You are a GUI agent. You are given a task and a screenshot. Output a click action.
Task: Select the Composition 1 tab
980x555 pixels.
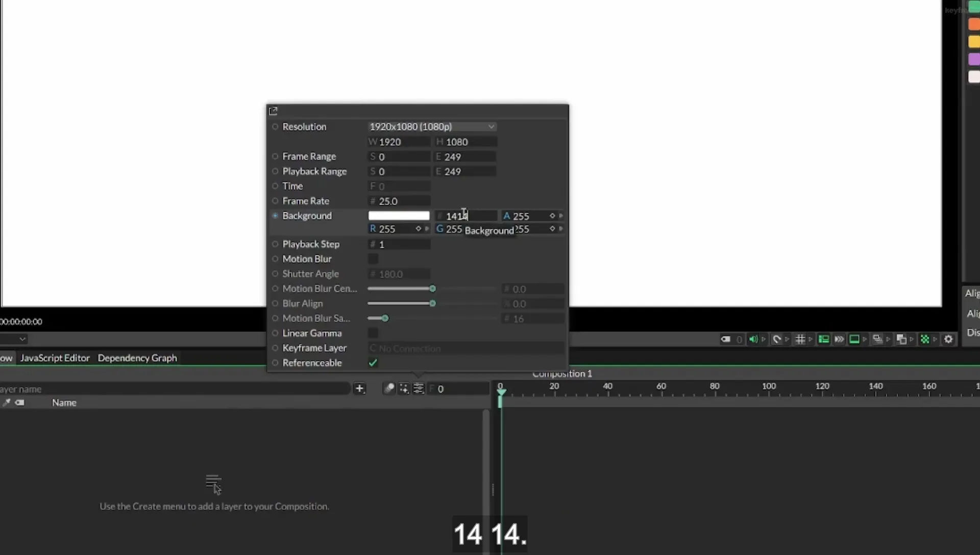point(562,374)
